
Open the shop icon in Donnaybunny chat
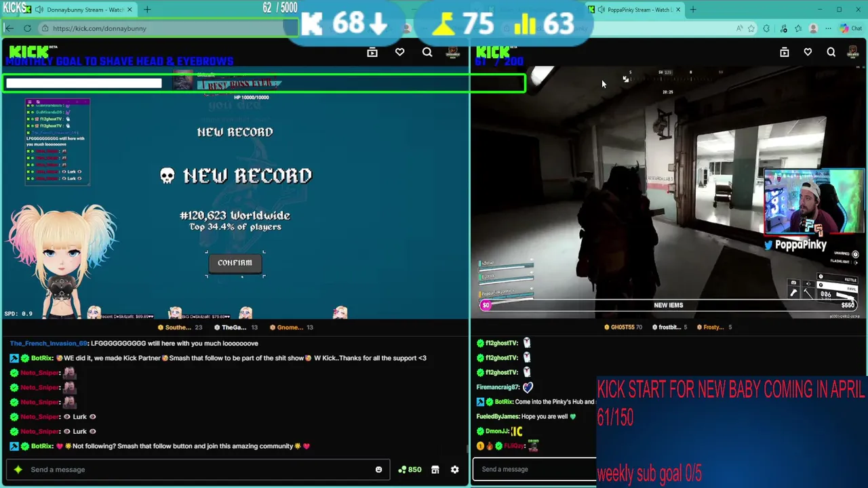click(x=435, y=470)
